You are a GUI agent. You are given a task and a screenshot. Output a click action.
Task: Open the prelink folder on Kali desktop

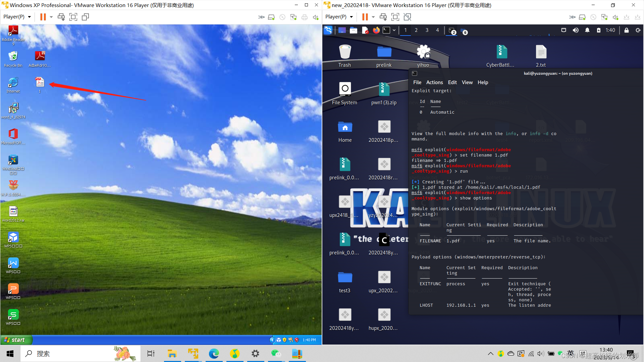pyautogui.click(x=384, y=56)
